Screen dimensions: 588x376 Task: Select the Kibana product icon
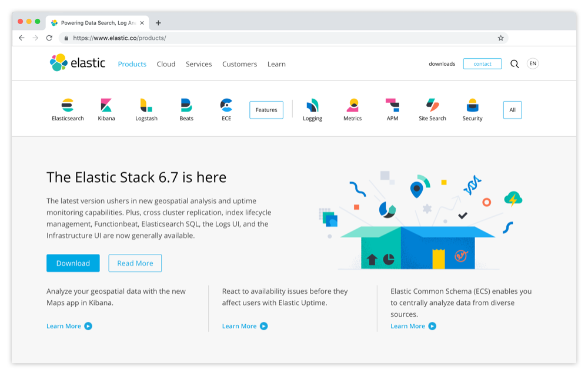106,105
